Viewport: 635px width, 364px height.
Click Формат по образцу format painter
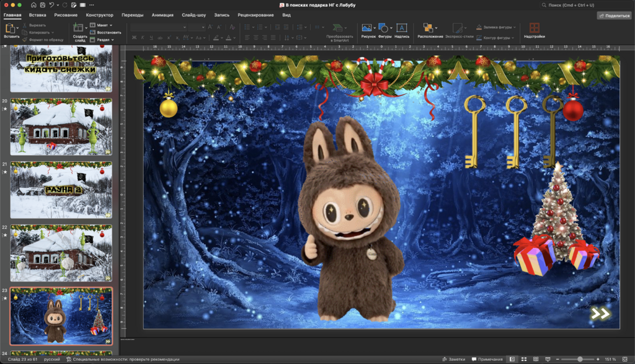(x=43, y=40)
